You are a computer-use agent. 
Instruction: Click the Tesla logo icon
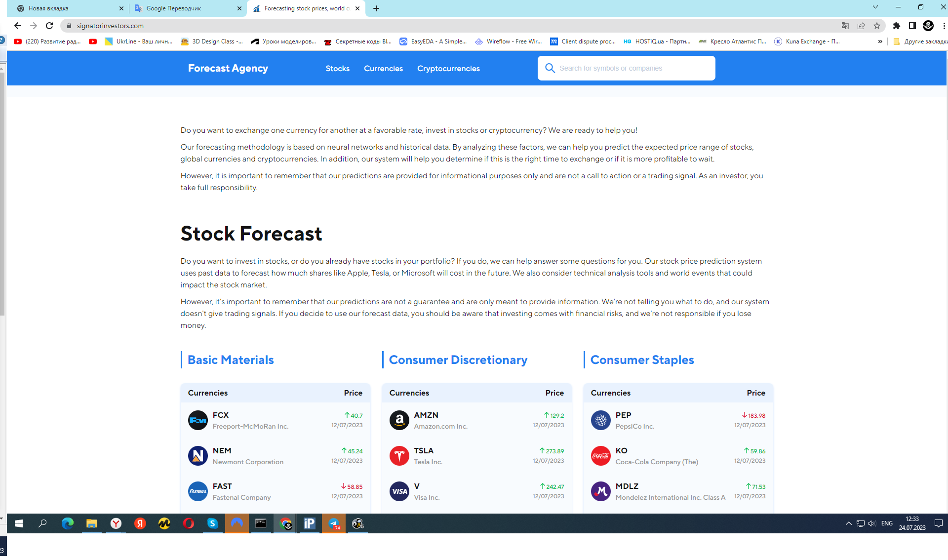point(399,456)
